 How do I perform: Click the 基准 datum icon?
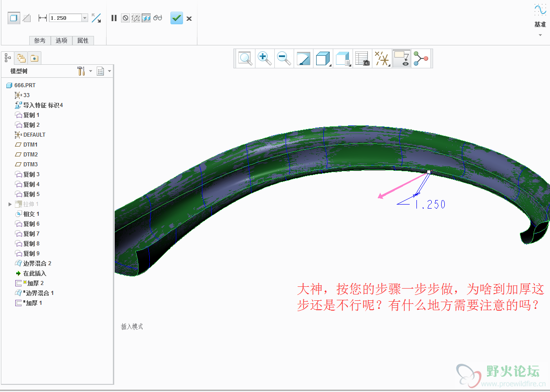point(540,10)
